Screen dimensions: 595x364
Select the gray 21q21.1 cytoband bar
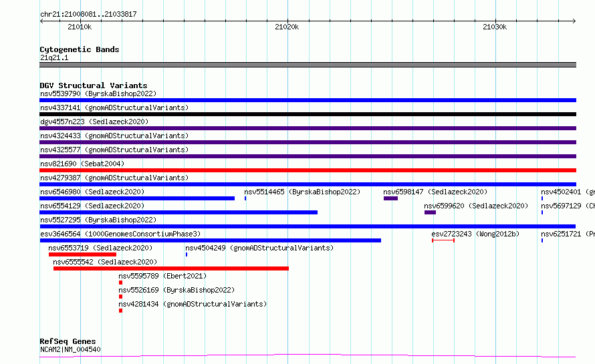click(x=308, y=65)
